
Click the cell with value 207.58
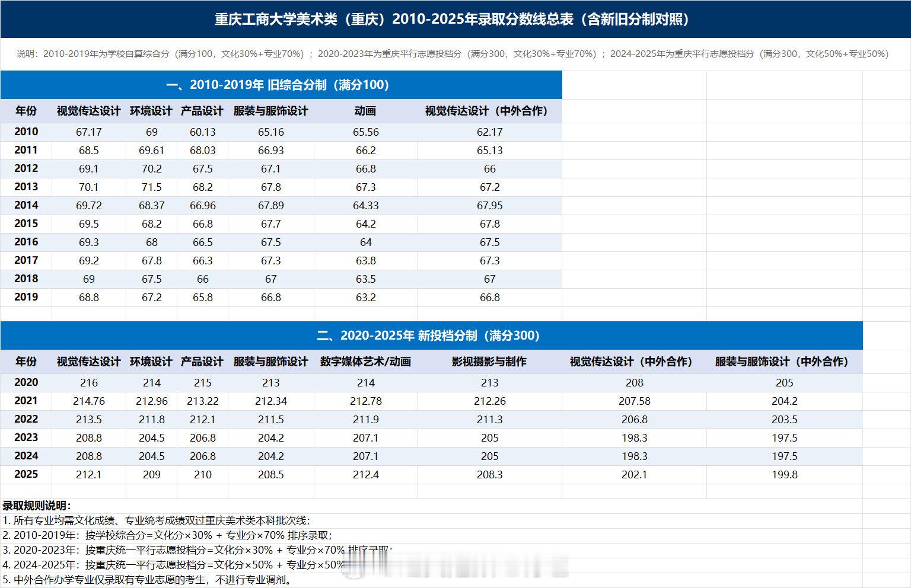point(635,401)
